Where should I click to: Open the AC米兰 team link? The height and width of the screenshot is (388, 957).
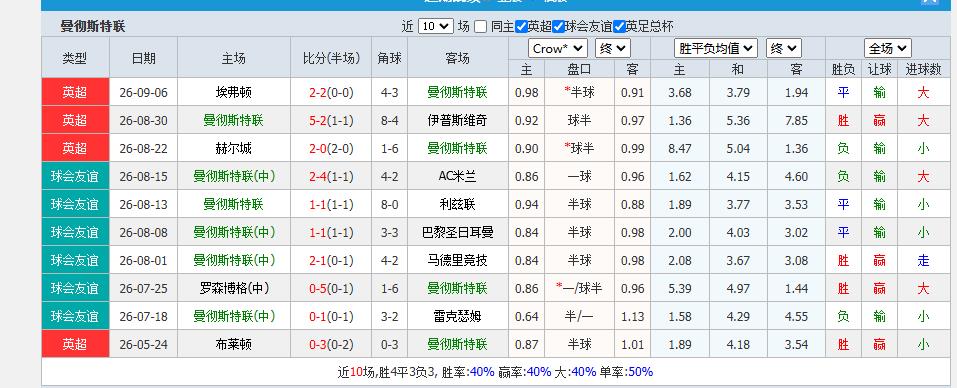457,176
